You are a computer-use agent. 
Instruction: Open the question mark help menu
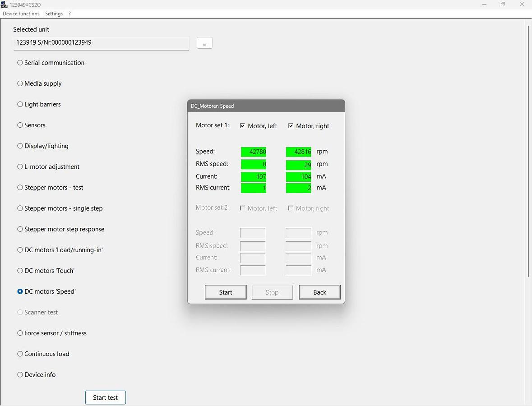tap(69, 14)
